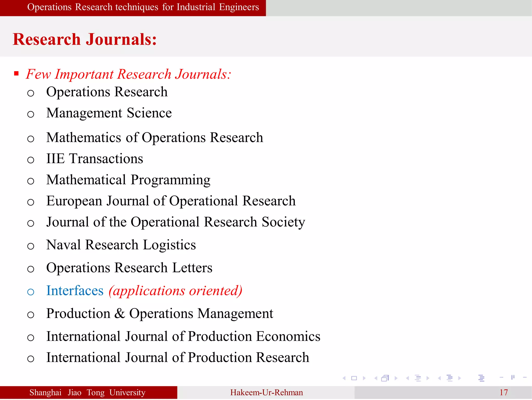
Task: Click 'Operations Research techniques for Industrial Engineers' header
Action: (x=143, y=7)
